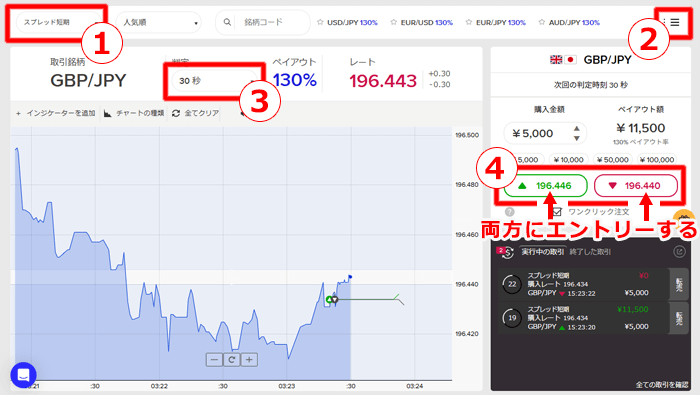This screenshot has width=700, height=395.
Task: Click the green High 196.446 button
Action: point(546,186)
